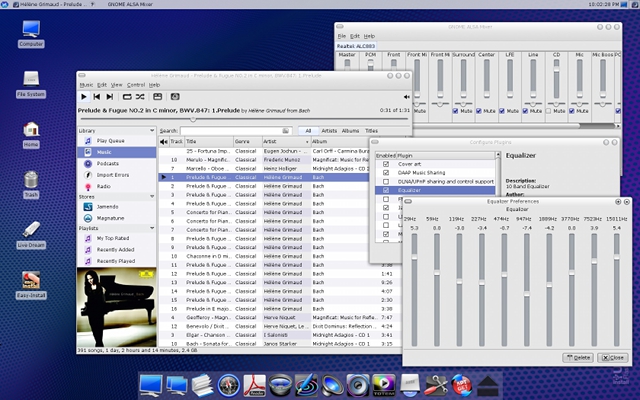
Task: Toggle Surround Mute checkbox in ALSA Mixer
Action: 456,111
